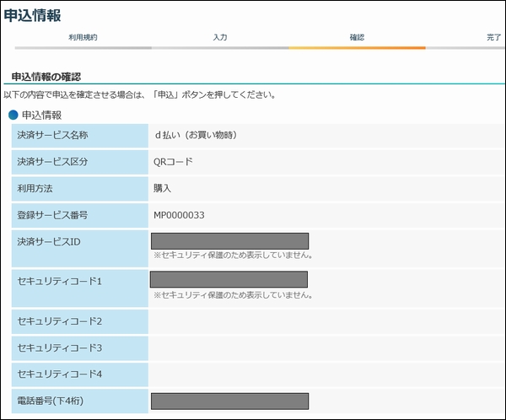This screenshot has height=420, width=506.
Task: Click the 入力 step label
Action: pyautogui.click(x=220, y=37)
